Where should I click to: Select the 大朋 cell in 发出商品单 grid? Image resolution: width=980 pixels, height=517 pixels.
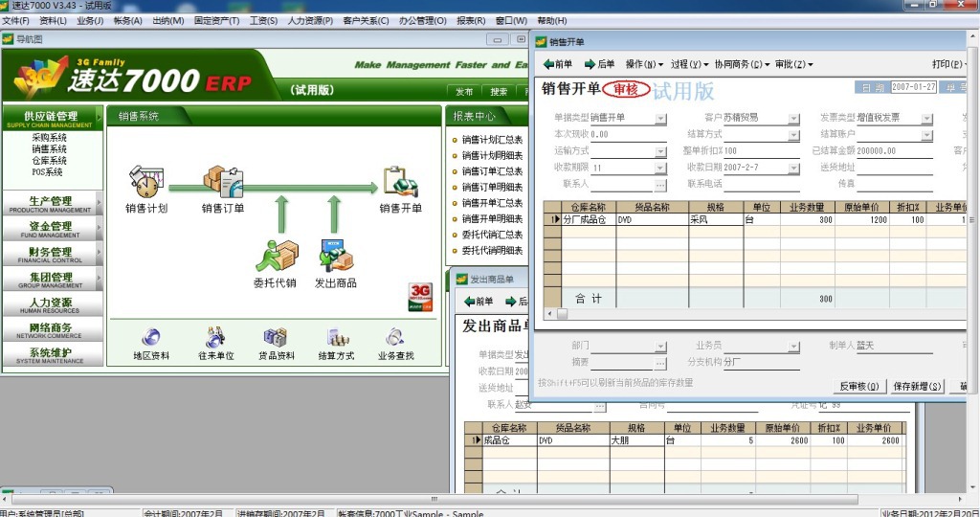pyautogui.click(x=636, y=440)
